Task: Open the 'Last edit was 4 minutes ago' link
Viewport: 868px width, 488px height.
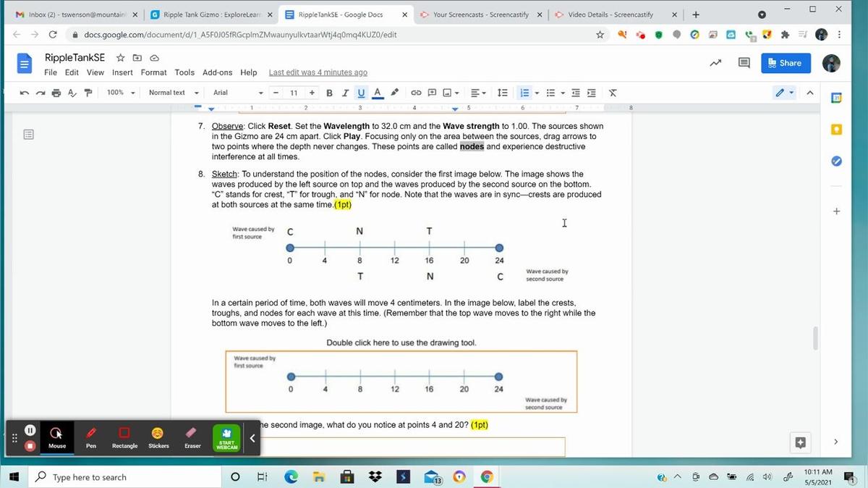Action: click(318, 72)
